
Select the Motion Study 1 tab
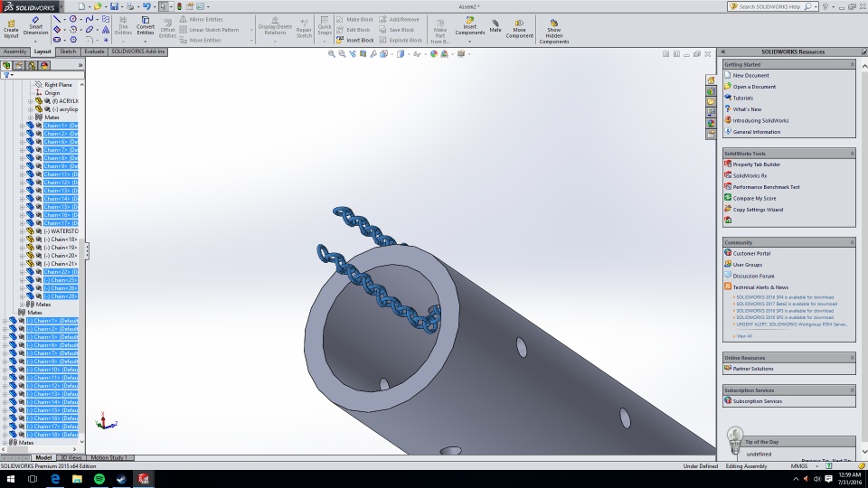108,457
